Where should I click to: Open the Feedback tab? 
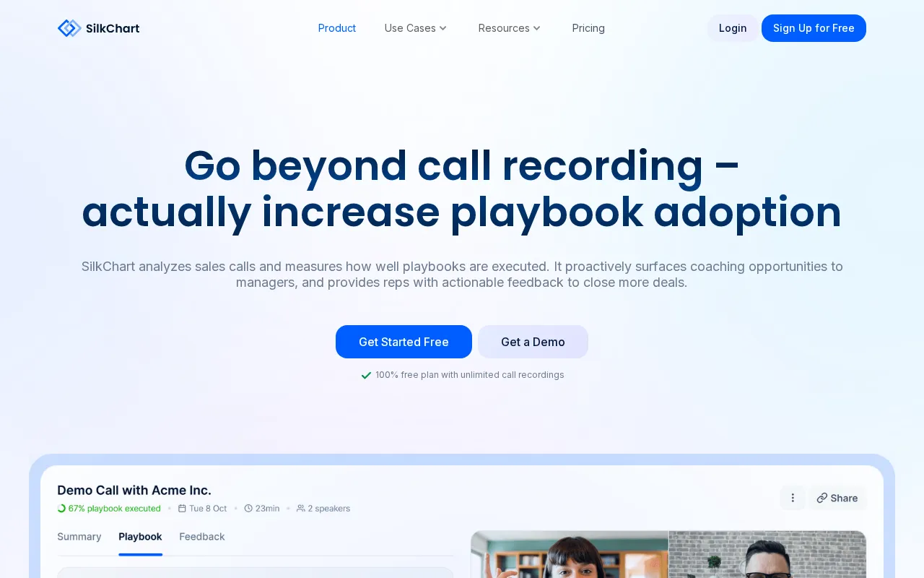click(x=202, y=537)
